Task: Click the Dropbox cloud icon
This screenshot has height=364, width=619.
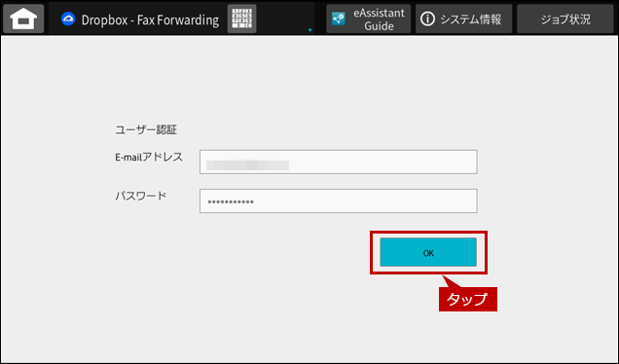Action: (68, 18)
